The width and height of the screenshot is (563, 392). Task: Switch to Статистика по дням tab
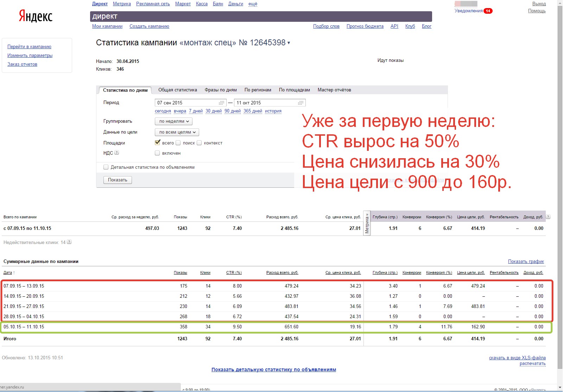[125, 90]
